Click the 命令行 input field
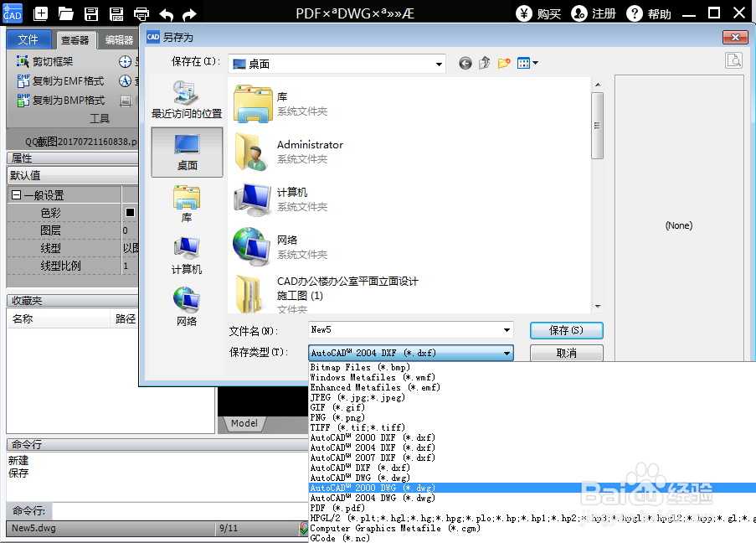 [x=179, y=510]
